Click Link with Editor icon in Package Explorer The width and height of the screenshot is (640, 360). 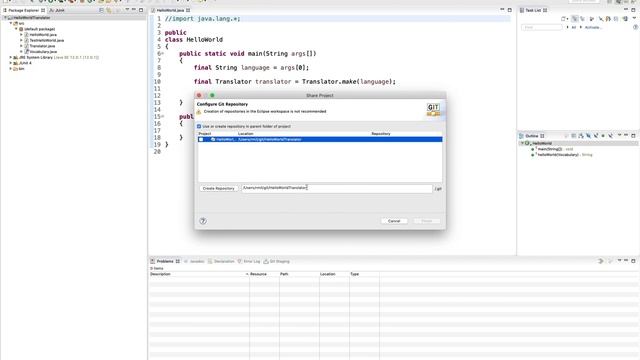pos(109,10)
